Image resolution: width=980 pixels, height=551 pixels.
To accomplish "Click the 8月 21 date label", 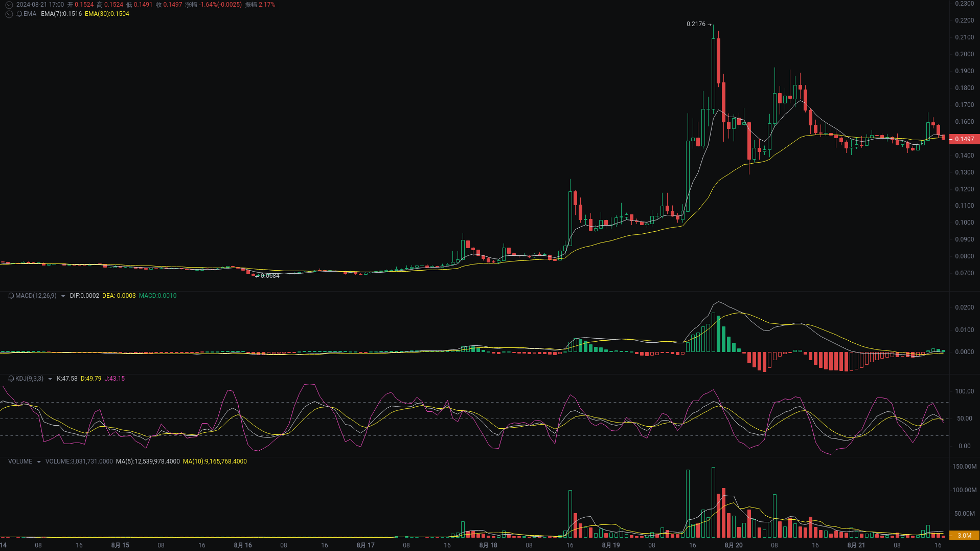I will 856,545.
